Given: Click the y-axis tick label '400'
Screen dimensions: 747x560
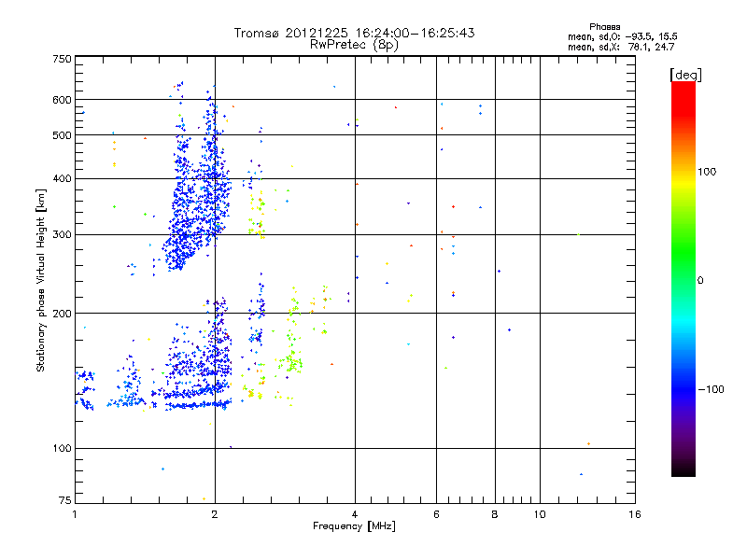Looking at the screenshot, I should (x=63, y=179).
